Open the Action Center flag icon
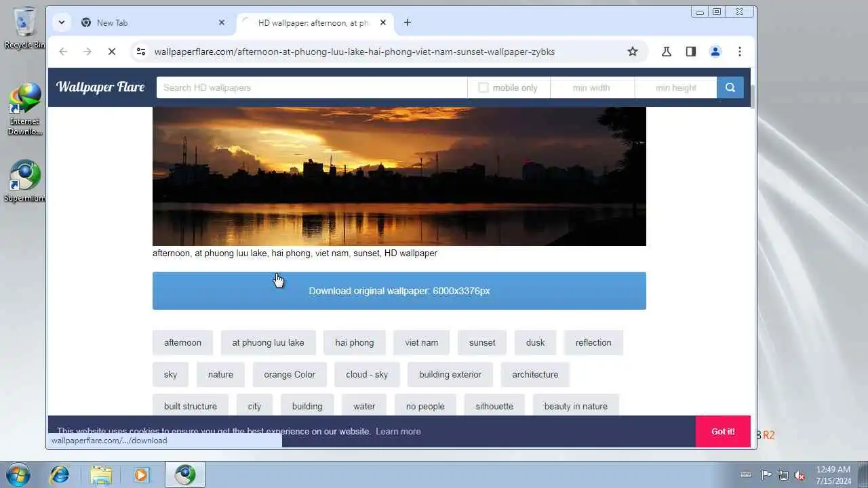This screenshot has height=488, width=868. [x=766, y=475]
